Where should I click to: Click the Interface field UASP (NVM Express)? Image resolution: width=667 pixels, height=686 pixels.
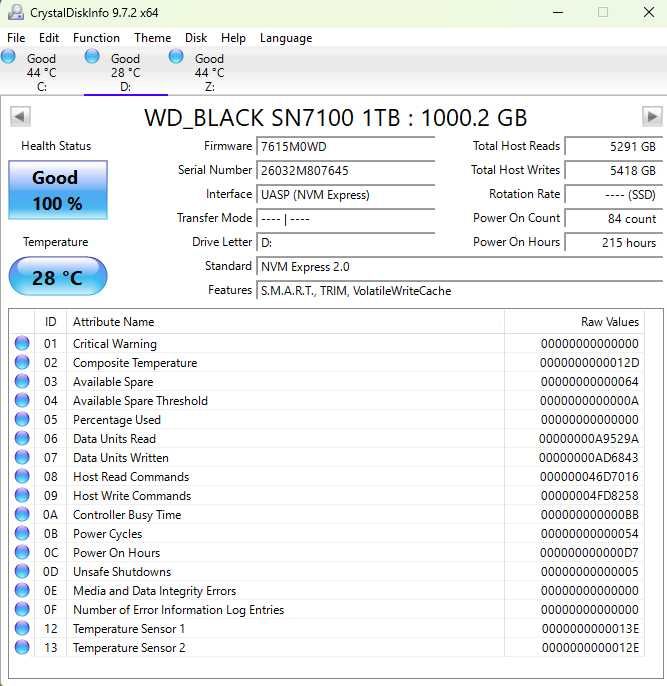(346, 195)
